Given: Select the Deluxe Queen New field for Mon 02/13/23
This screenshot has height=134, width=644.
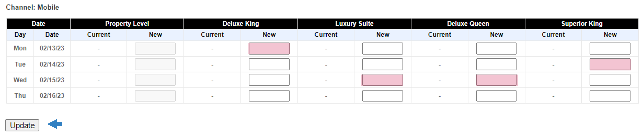Looking at the screenshot, I should (496, 48).
